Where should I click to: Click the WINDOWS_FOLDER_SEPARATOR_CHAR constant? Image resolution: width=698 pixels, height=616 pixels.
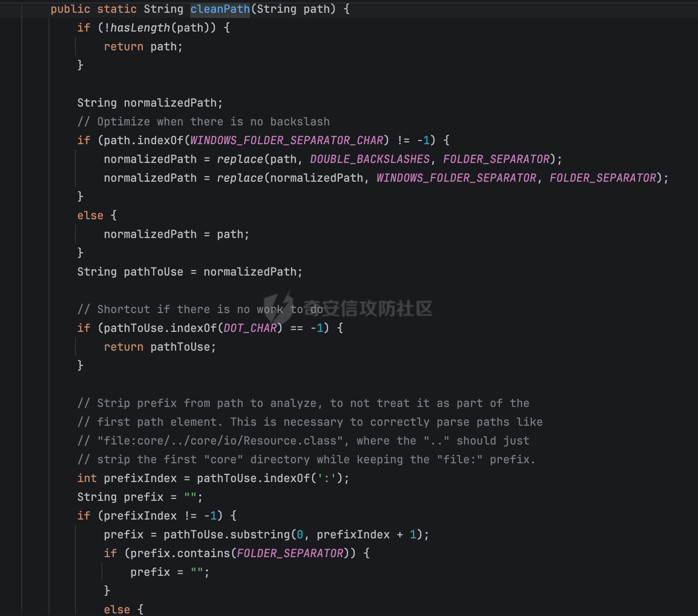[286, 140]
